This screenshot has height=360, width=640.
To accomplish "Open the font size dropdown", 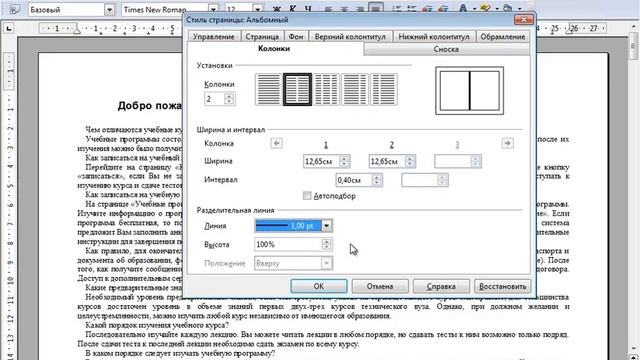I will point(258,9).
